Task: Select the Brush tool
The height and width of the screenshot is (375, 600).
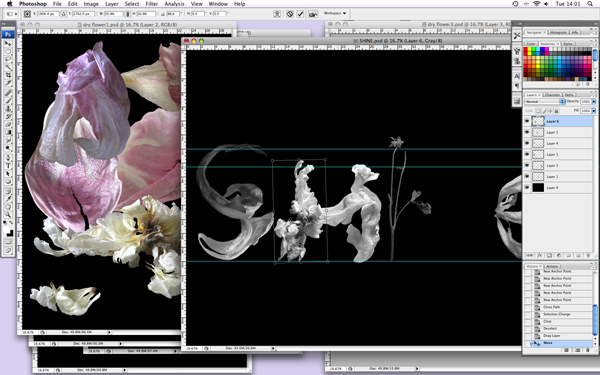Action: (8, 101)
